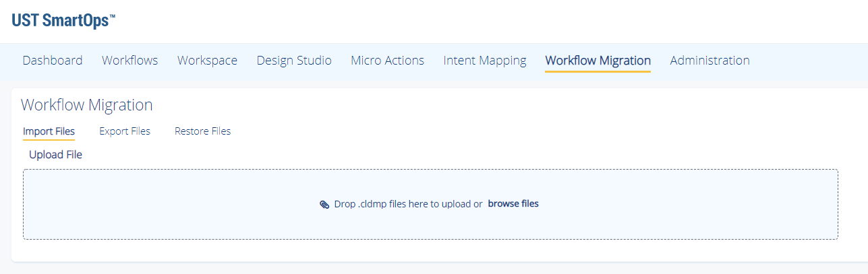Open the Dashboard tab
868x274 pixels.
pos(53,61)
